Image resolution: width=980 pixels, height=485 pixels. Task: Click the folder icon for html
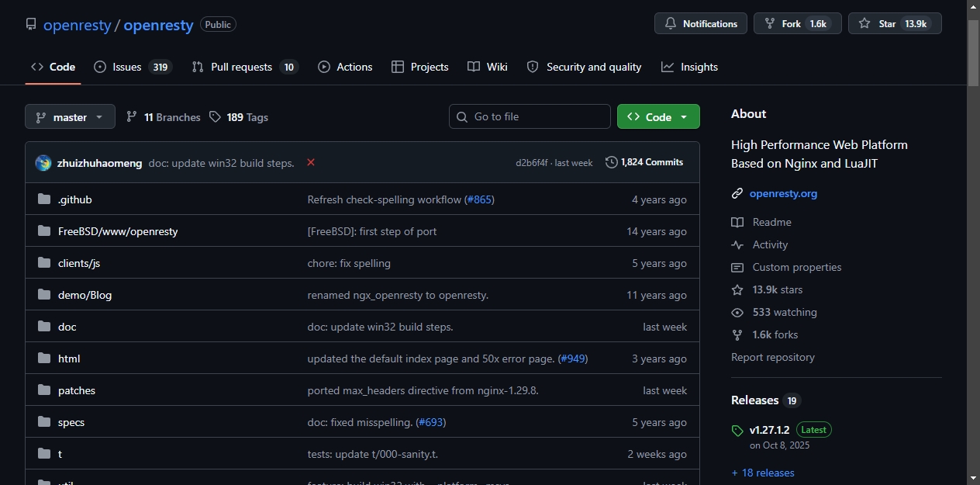tap(44, 359)
